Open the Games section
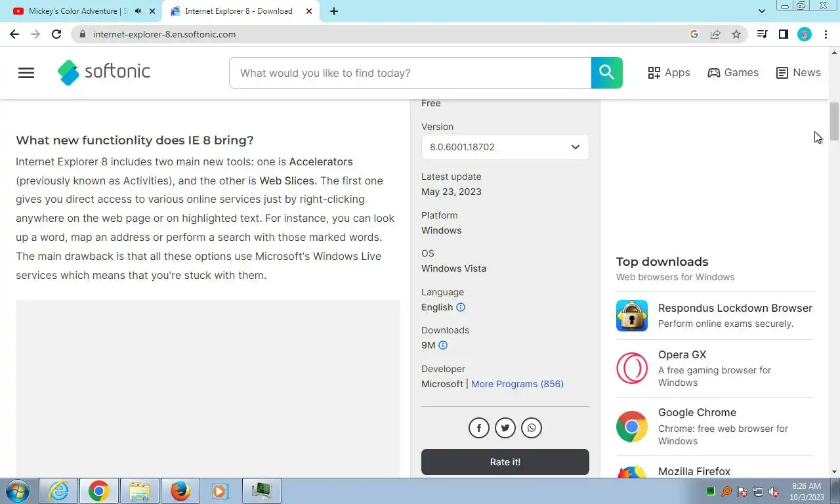The height and width of the screenshot is (504, 840). click(733, 73)
